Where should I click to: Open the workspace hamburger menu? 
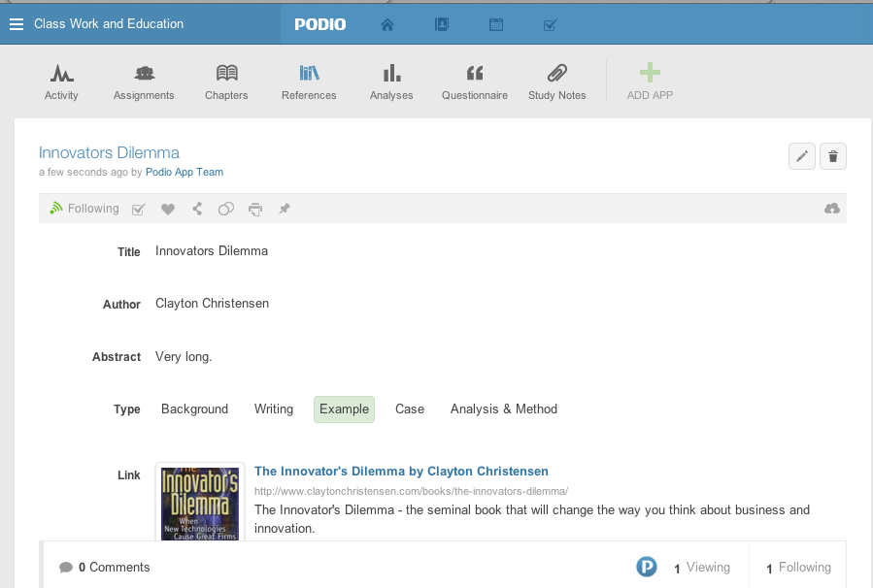point(16,24)
